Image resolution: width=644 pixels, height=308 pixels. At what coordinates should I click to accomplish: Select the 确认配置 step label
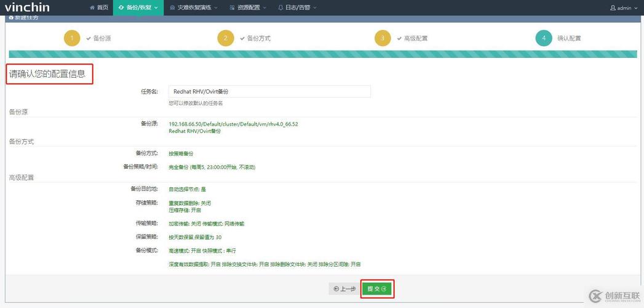pyautogui.click(x=569, y=38)
